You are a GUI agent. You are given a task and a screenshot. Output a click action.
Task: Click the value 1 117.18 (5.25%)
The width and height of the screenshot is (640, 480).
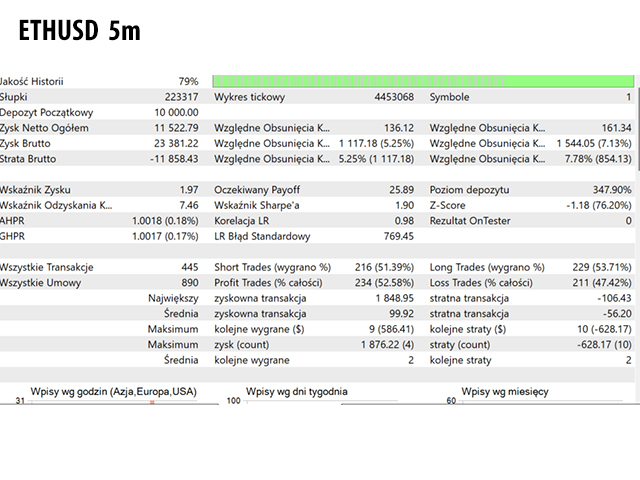[376, 144]
